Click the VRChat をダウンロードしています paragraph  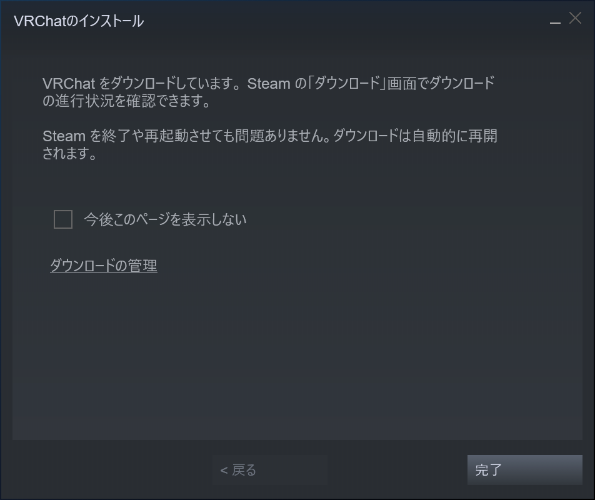269,92
